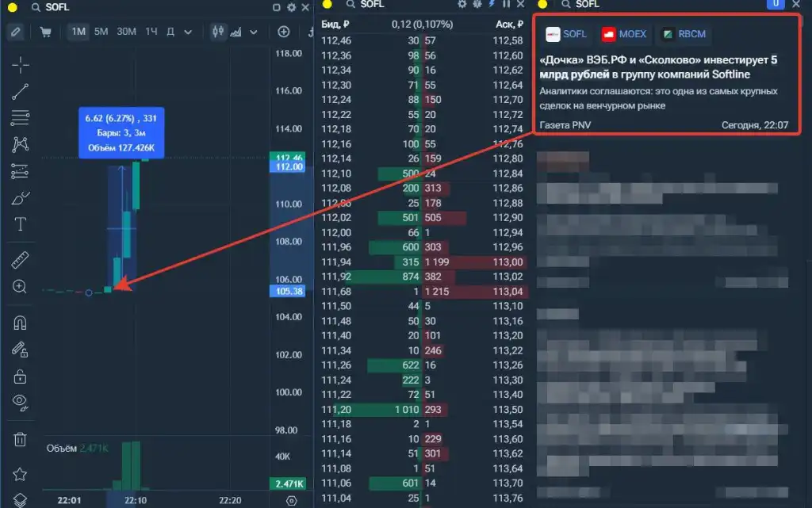Switch chart to 30M timeframe
The width and height of the screenshot is (812, 508).
click(x=126, y=32)
